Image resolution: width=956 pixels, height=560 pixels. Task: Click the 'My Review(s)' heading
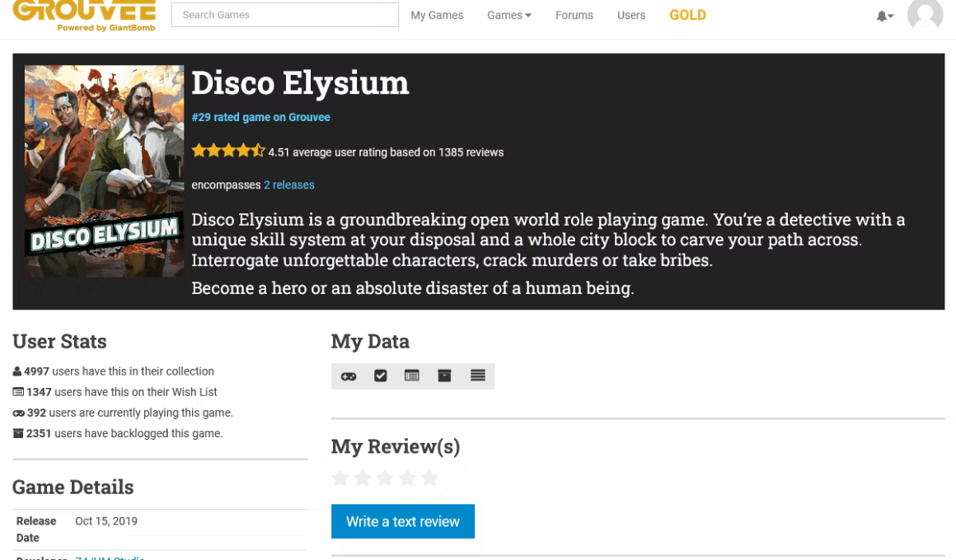click(x=396, y=446)
